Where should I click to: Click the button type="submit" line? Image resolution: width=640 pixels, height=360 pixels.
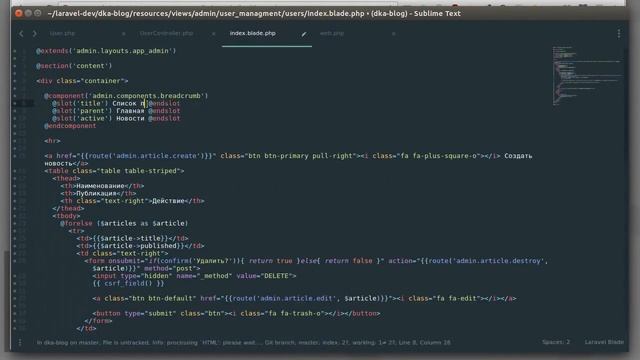tap(236, 313)
